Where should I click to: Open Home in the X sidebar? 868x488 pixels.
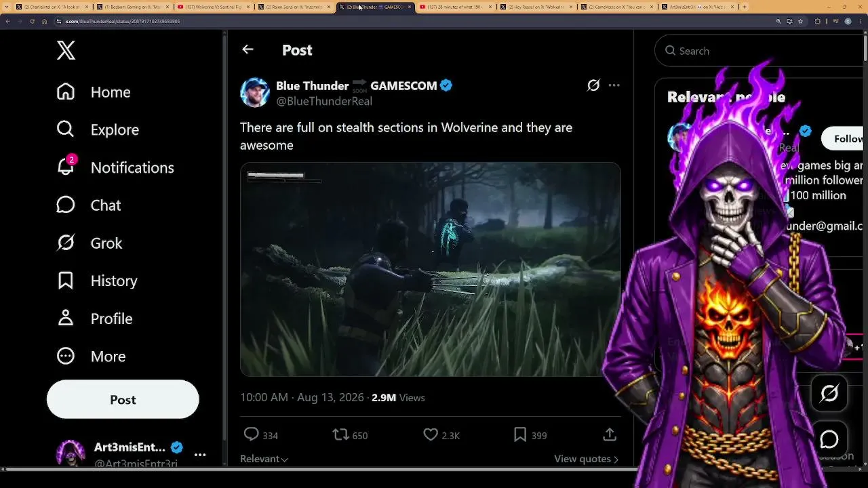click(94, 92)
